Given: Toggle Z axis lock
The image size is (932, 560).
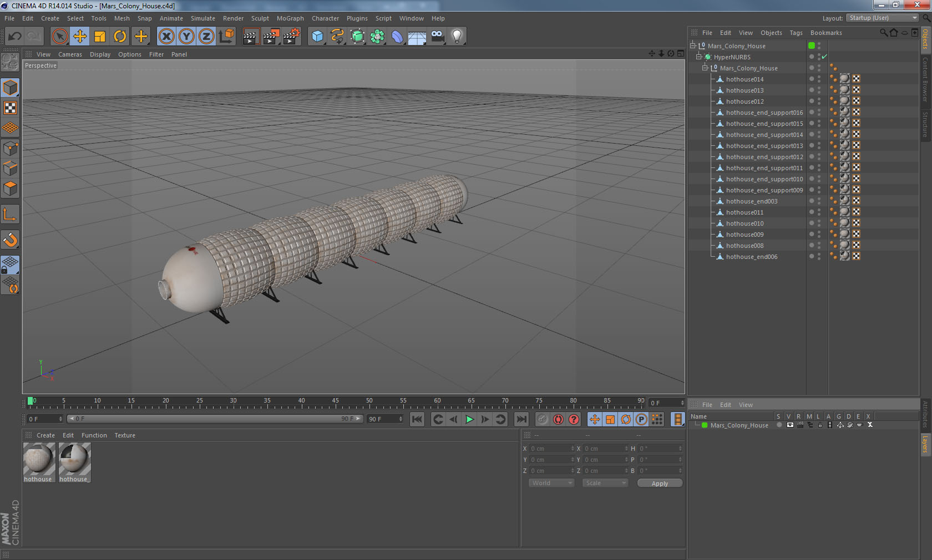Looking at the screenshot, I should click(x=206, y=37).
